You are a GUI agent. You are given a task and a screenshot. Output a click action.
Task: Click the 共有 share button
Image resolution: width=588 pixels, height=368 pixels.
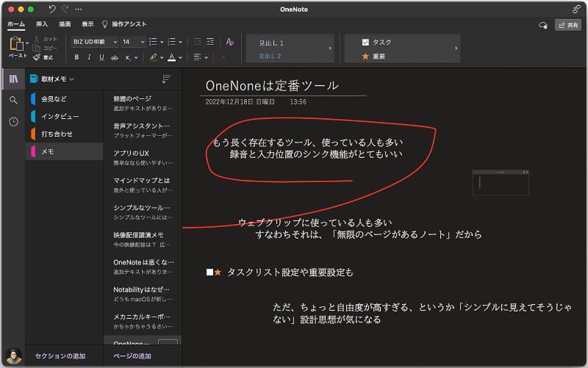568,25
